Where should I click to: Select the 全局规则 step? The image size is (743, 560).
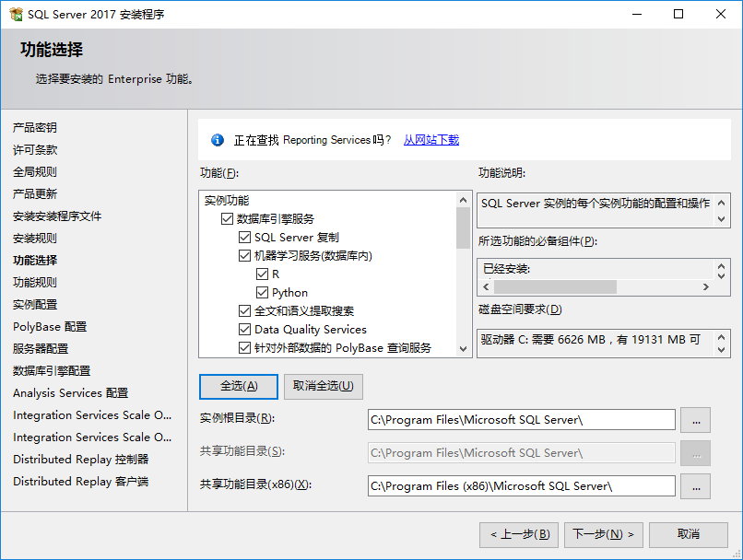(x=35, y=172)
